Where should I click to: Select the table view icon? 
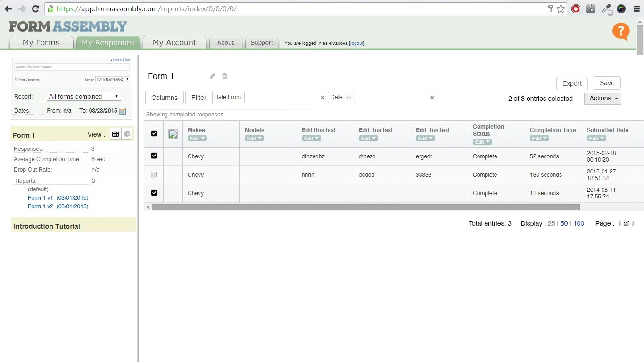[115, 133]
